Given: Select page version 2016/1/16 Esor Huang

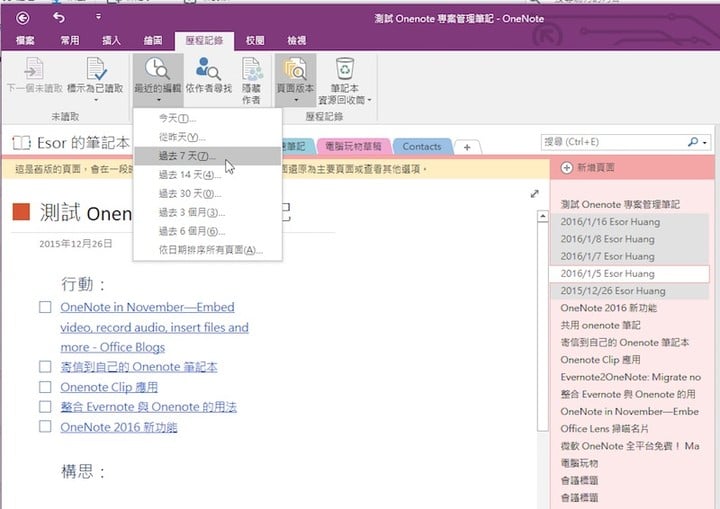Looking at the screenshot, I should pyautogui.click(x=607, y=221).
